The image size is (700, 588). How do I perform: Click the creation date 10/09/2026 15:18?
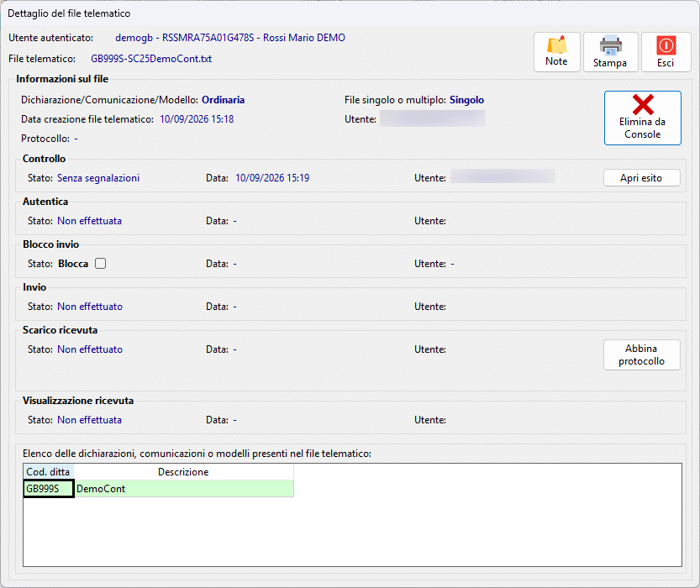(x=197, y=119)
